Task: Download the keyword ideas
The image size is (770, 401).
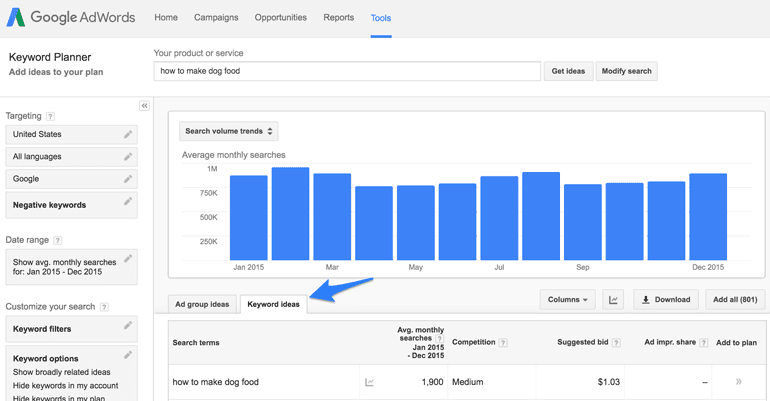Action: [x=666, y=299]
